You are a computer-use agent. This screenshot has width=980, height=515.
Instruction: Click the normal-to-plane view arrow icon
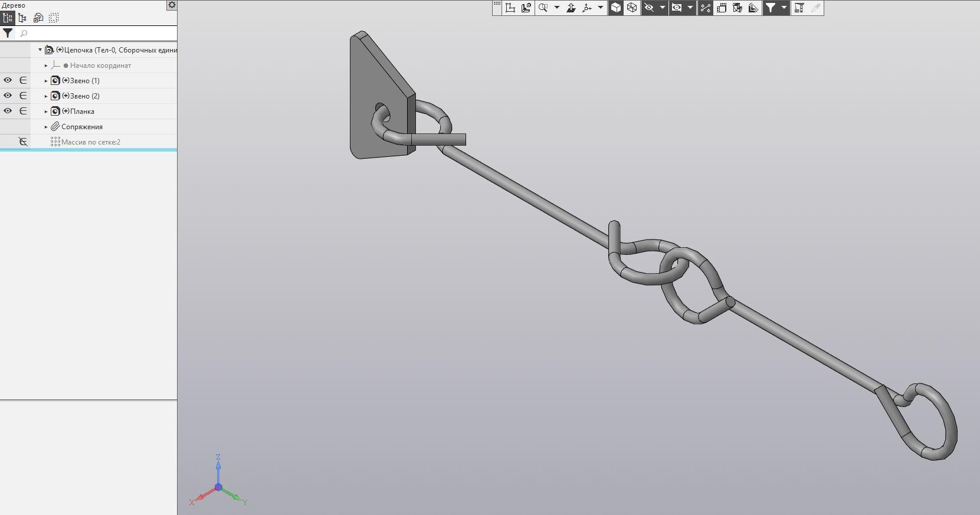point(571,8)
